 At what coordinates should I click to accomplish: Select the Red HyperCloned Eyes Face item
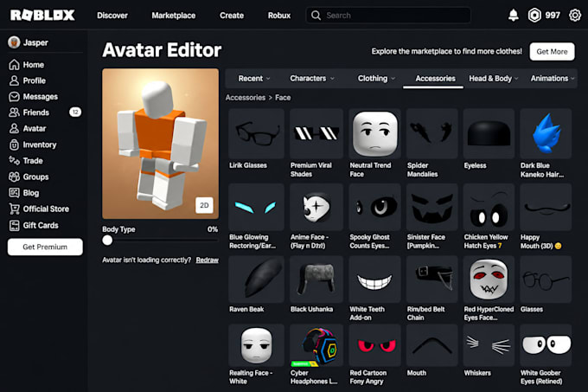[x=489, y=280]
